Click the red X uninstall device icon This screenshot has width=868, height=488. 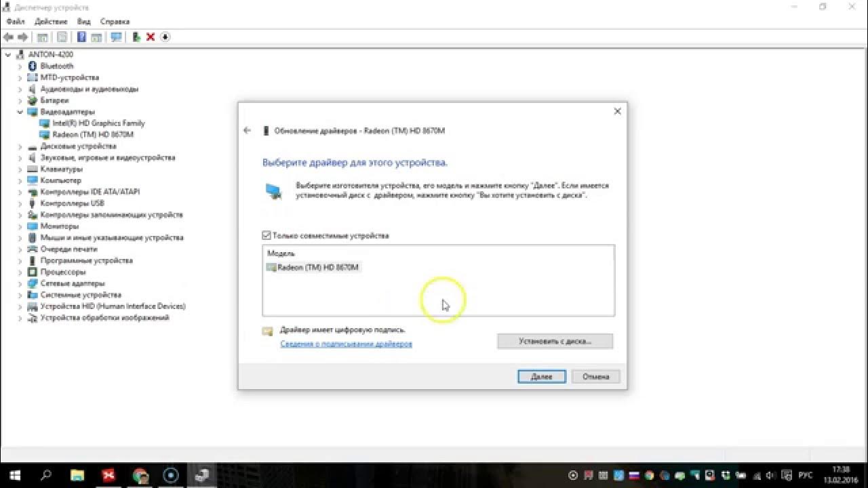pos(151,37)
